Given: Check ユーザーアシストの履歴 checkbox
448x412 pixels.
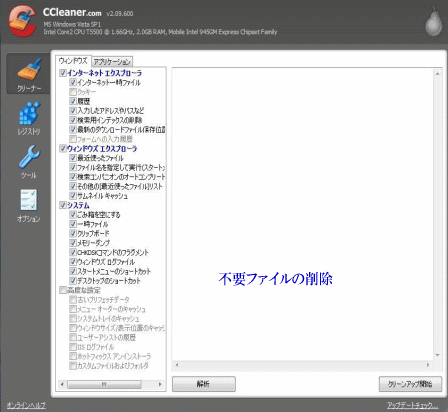Looking at the screenshot, I should coord(73,337).
